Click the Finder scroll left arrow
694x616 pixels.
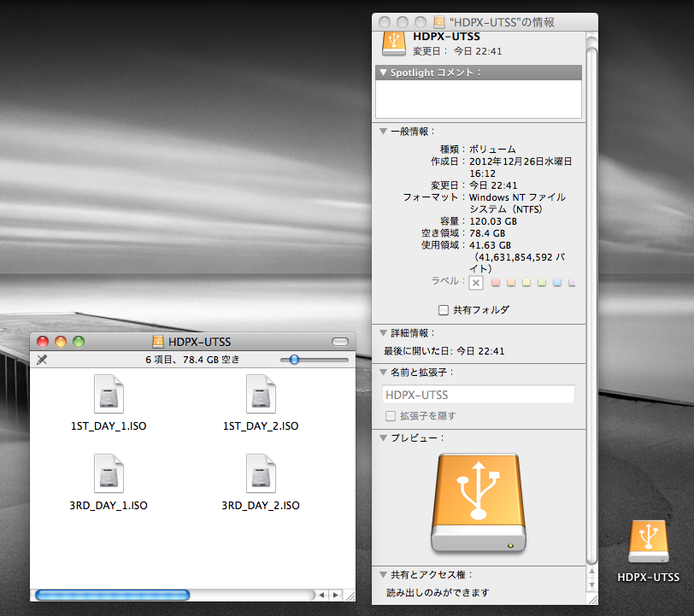pos(321,595)
